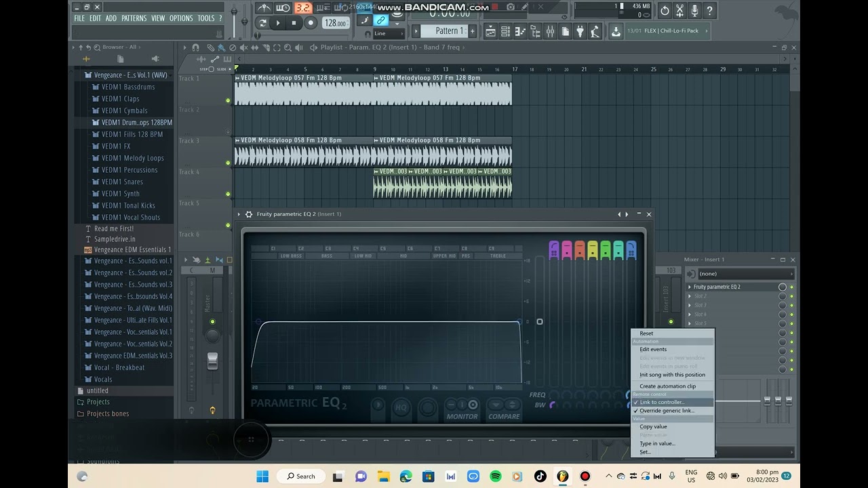Click the audio editor scissors icon
The image size is (868, 488).
[x=679, y=11]
